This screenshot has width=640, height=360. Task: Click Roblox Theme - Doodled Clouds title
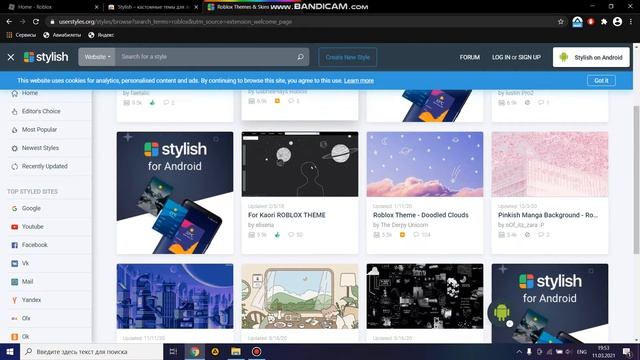(420, 215)
